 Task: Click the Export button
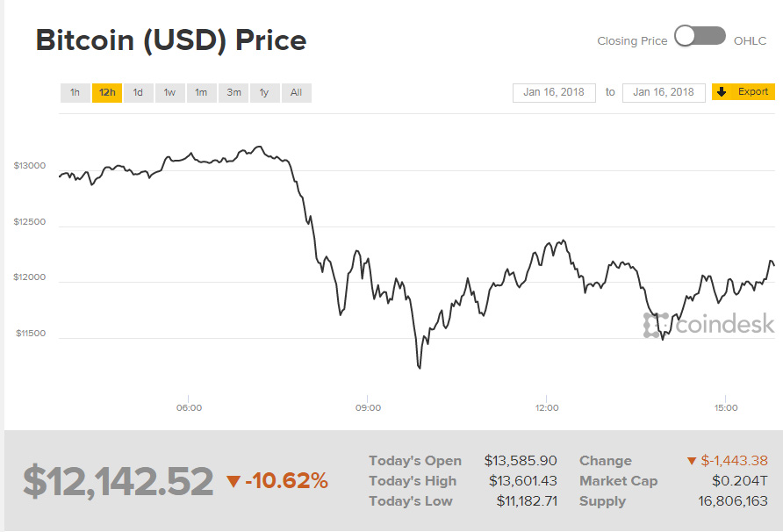743,91
